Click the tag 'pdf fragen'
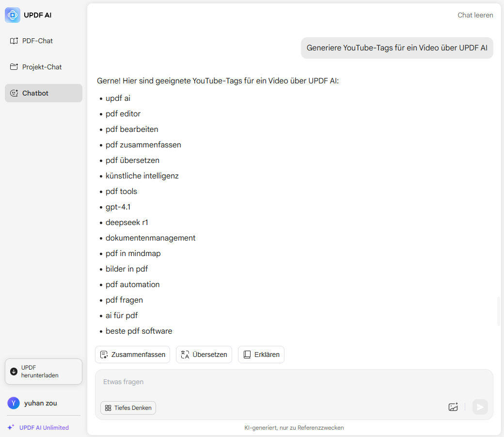This screenshot has width=504, height=437. 124,300
